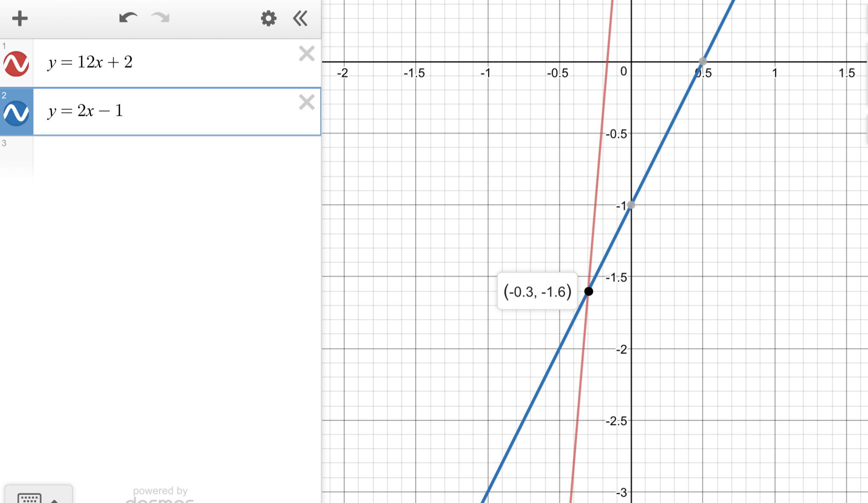Hide the blue y = 2x − 1 graph

click(16, 113)
